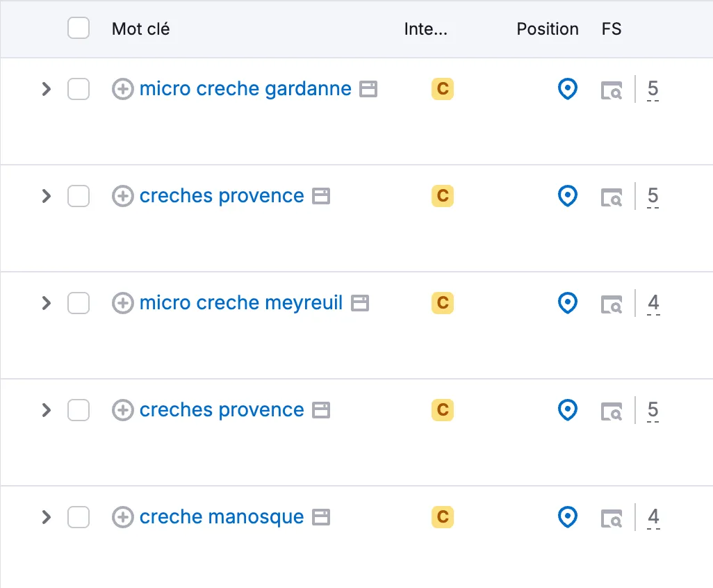Image resolution: width=713 pixels, height=588 pixels.
Task: Add micro creche gardanne keyword via plus icon
Action: [x=122, y=89]
